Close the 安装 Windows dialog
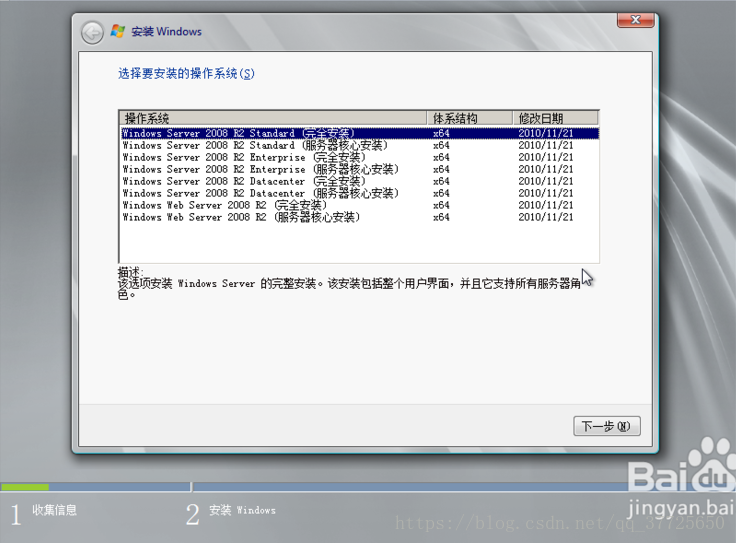 (x=636, y=20)
